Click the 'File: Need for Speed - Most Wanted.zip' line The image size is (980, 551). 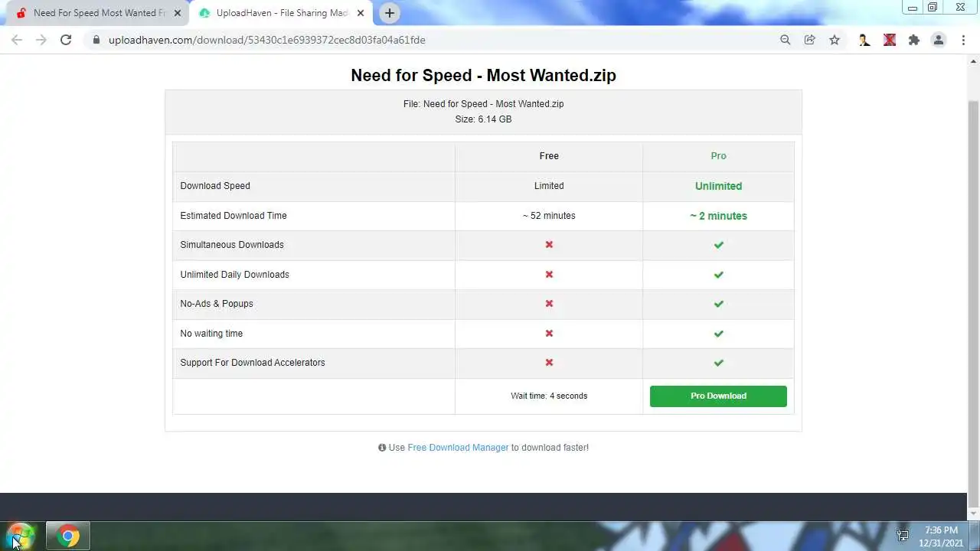483,104
